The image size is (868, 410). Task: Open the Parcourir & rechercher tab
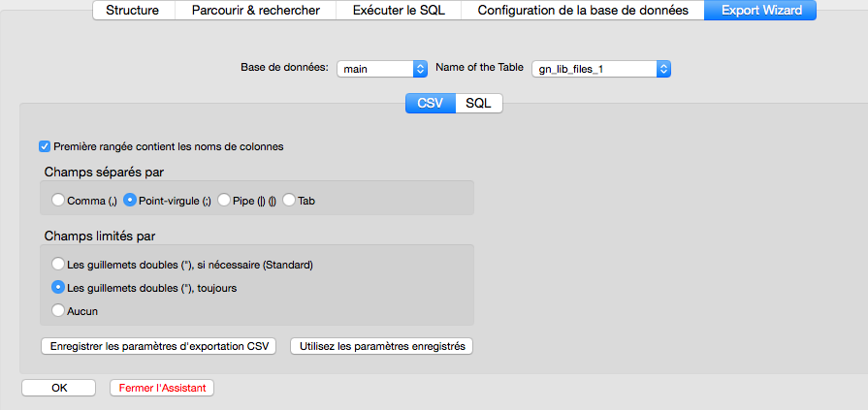point(255,11)
